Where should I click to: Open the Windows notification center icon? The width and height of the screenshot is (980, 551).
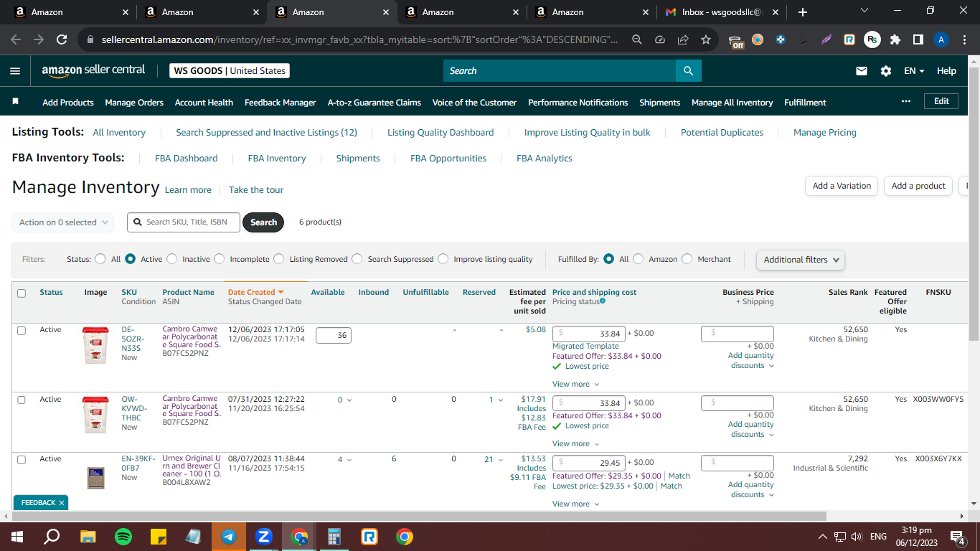point(957,537)
